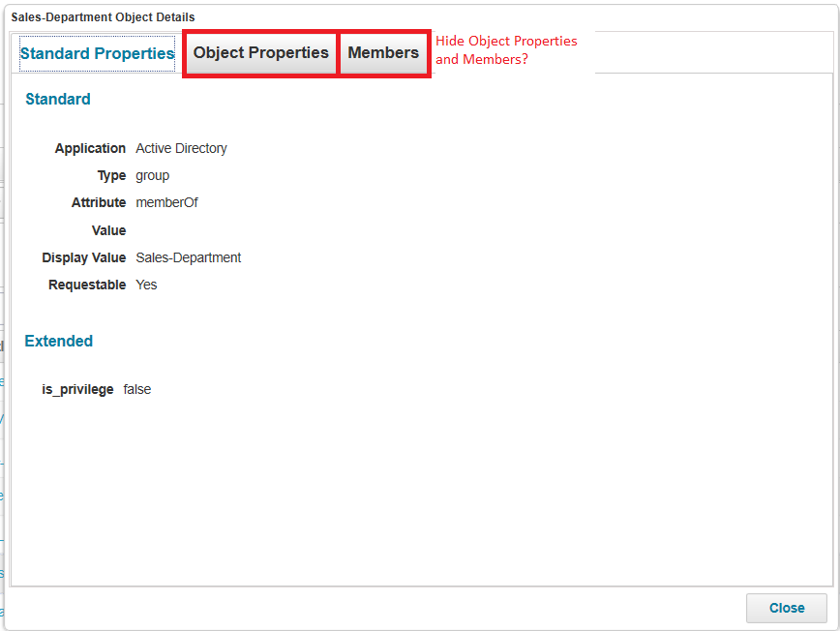
Task: Select the group type value
Action: tap(152, 175)
